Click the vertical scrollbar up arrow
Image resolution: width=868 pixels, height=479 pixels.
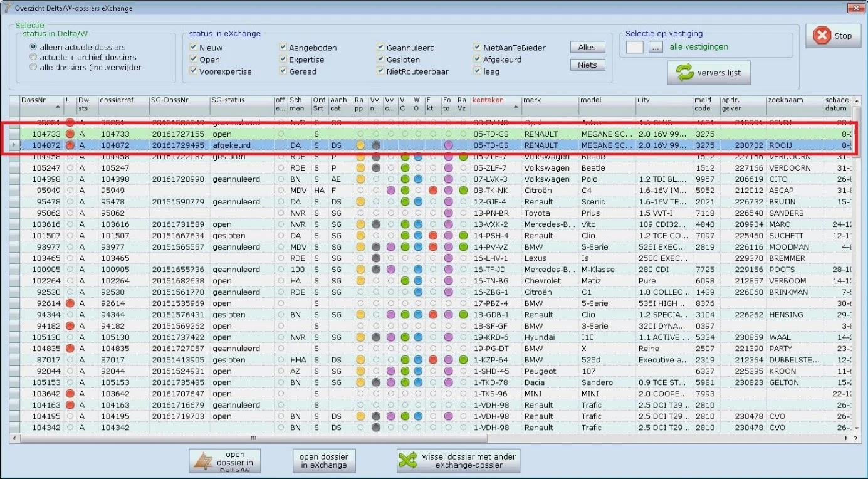856,100
